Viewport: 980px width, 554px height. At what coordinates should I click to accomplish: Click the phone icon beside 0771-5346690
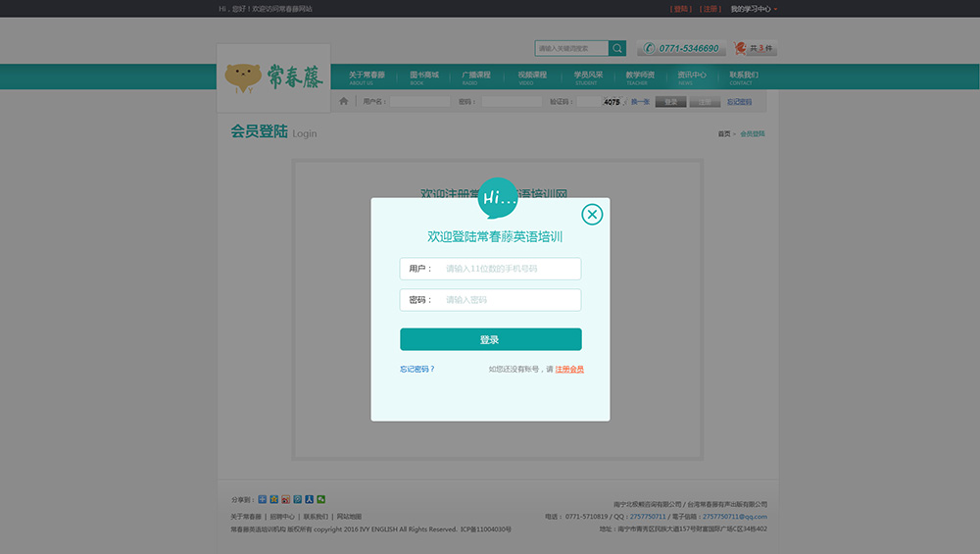649,48
